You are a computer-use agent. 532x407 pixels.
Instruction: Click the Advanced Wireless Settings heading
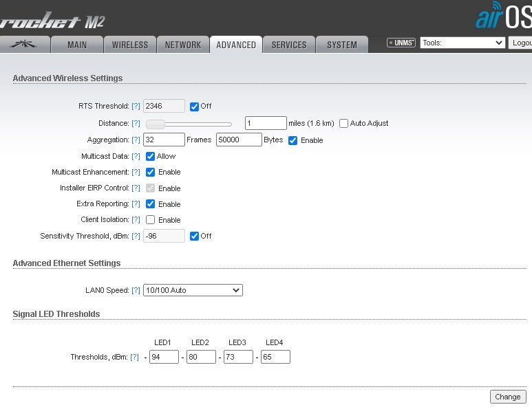[x=67, y=78]
